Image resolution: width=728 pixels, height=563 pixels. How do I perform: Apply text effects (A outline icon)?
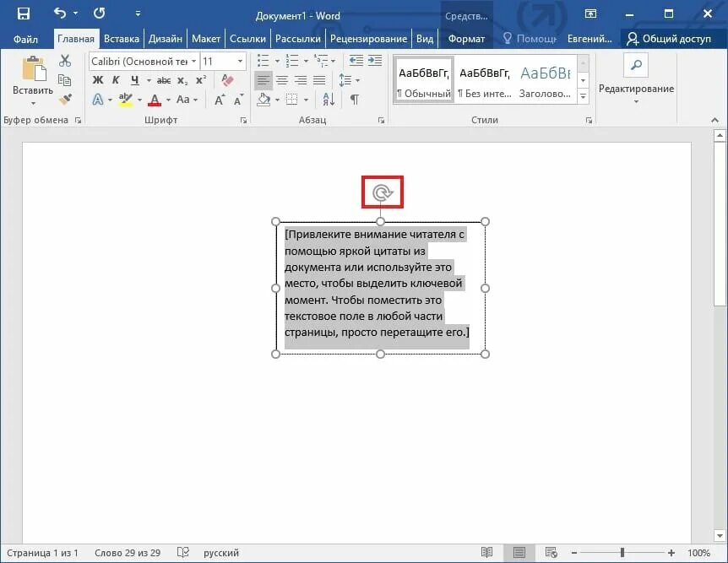[97, 100]
